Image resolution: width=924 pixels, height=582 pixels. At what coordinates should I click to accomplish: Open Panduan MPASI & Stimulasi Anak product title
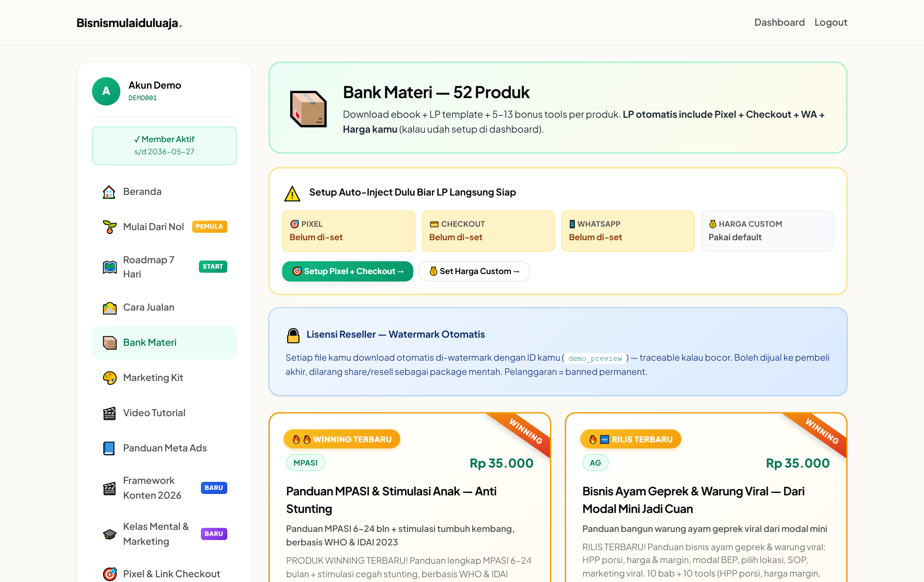tap(391, 500)
